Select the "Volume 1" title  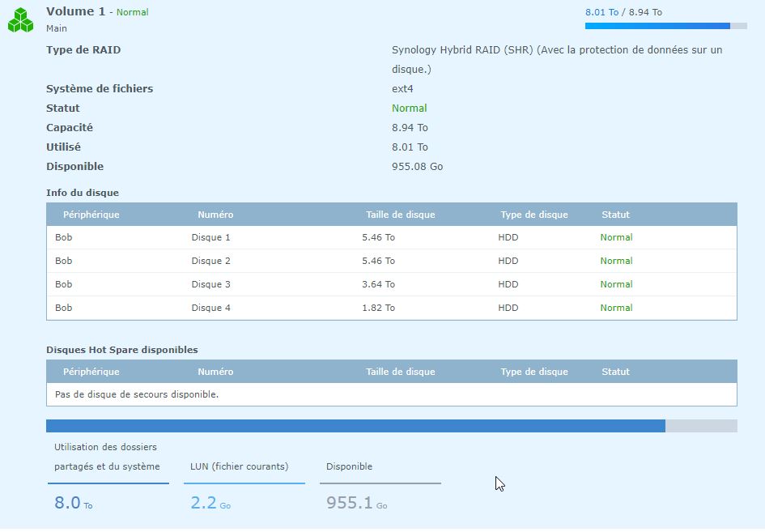75,11
